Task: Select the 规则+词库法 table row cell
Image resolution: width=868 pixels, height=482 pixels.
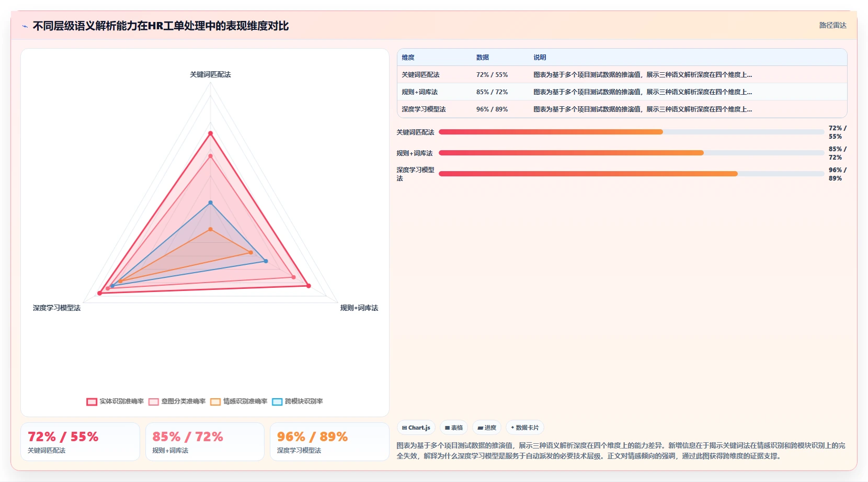Action: [419, 92]
